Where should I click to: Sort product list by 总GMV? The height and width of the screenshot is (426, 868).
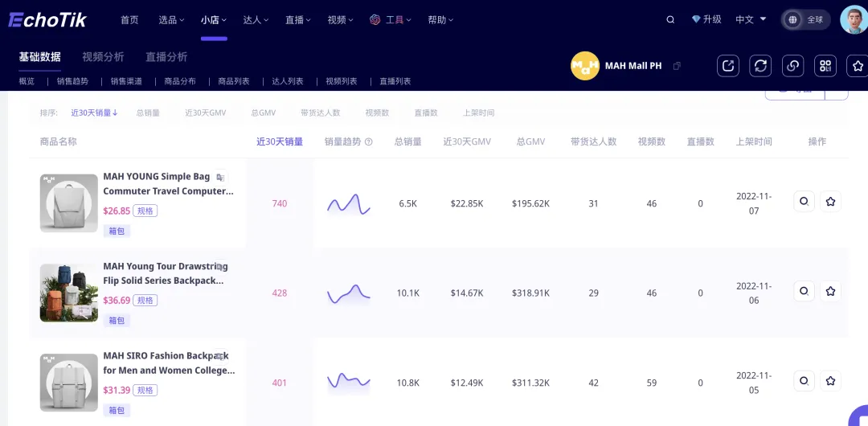263,113
